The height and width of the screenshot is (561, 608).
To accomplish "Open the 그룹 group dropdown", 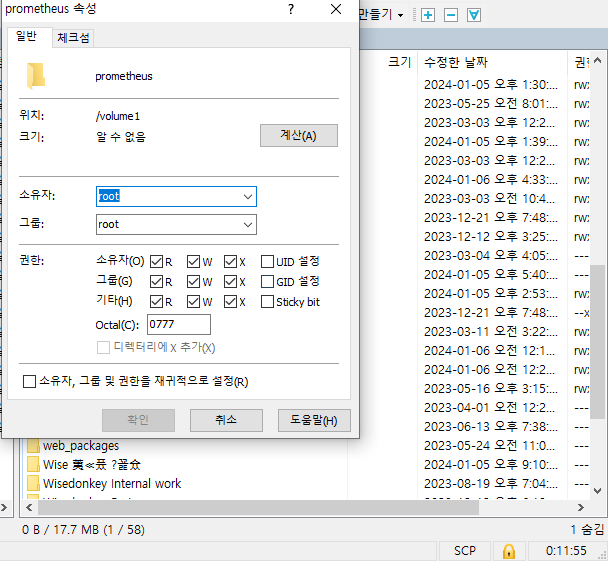I will [x=248, y=224].
